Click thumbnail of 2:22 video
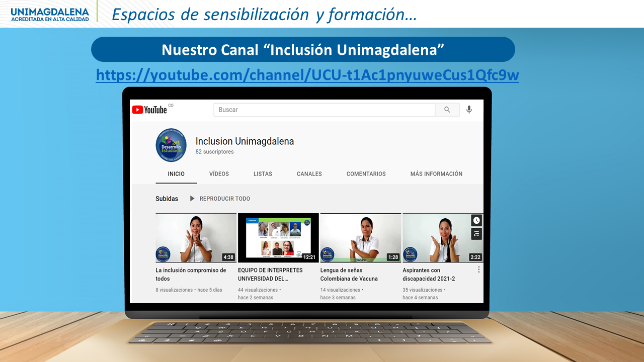This screenshot has height=362, width=644. 443,238
